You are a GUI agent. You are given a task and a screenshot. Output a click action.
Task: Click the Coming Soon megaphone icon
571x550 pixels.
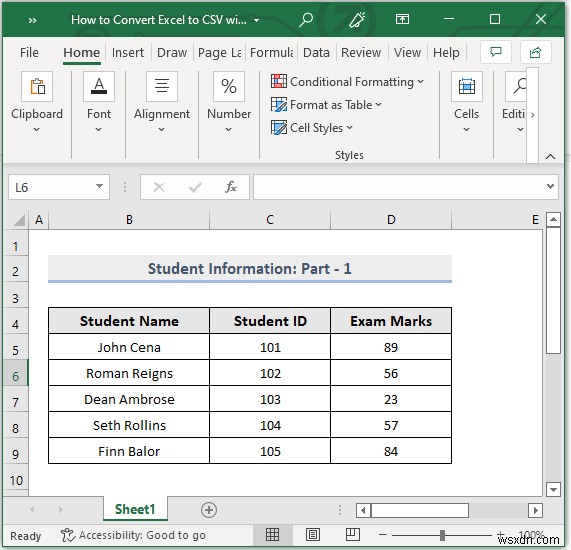coord(357,19)
